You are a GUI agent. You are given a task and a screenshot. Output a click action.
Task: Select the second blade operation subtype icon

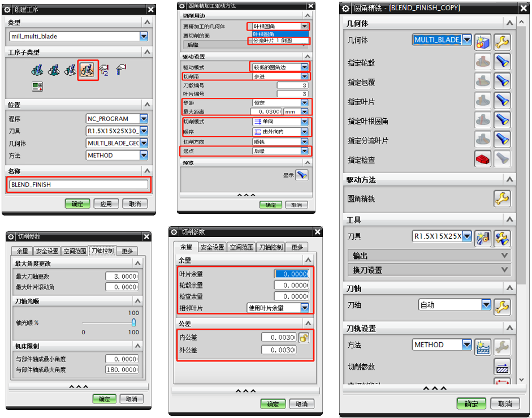[x=54, y=70]
